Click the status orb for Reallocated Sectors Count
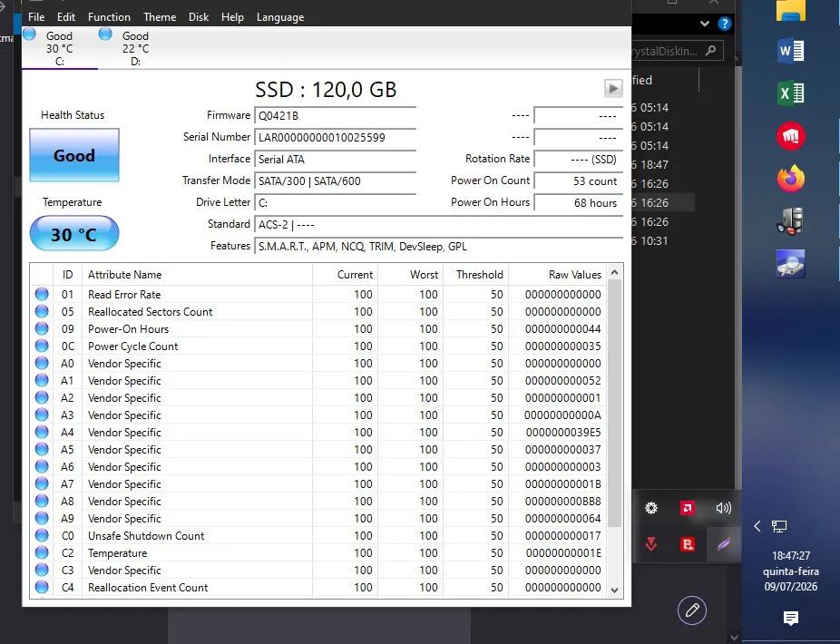This screenshot has height=644, width=840. [42, 311]
